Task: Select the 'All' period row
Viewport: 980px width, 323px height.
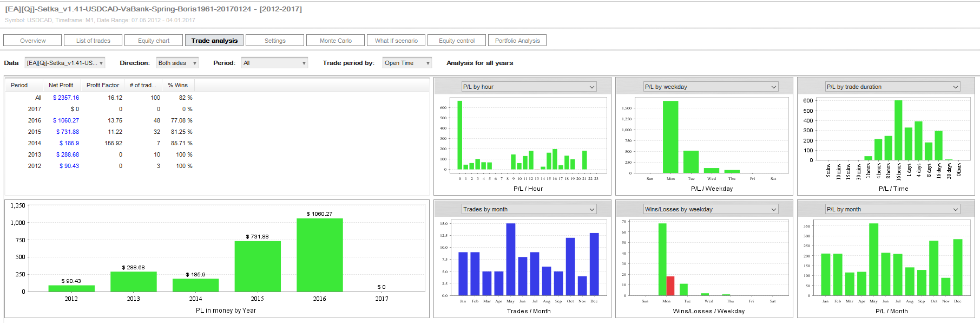Action: [100, 98]
